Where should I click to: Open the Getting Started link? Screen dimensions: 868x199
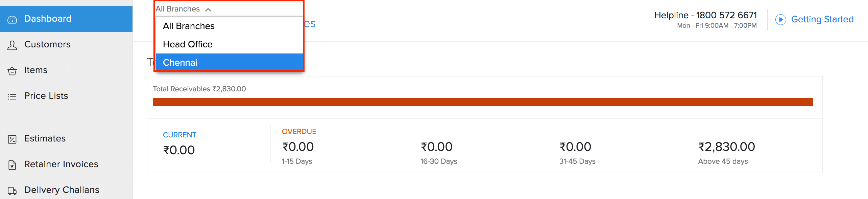point(822,19)
